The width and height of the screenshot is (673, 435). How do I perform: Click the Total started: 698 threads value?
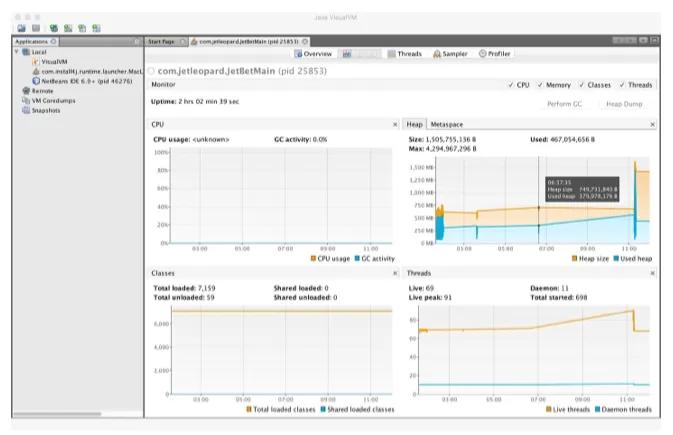click(558, 298)
